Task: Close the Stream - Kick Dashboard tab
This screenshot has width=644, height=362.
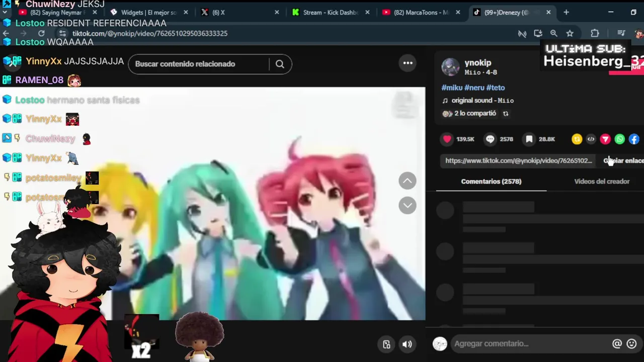Action: click(x=367, y=13)
